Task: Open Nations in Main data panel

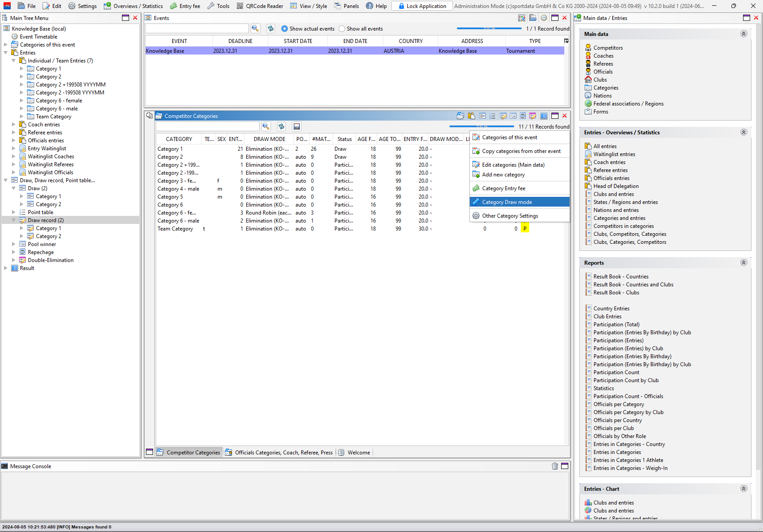Action: (x=602, y=96)
